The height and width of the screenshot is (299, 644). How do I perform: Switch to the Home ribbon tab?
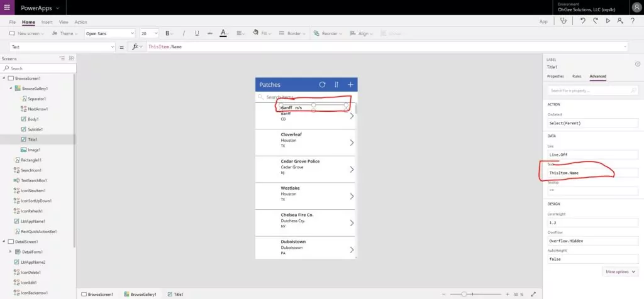(x=28, y=22)
